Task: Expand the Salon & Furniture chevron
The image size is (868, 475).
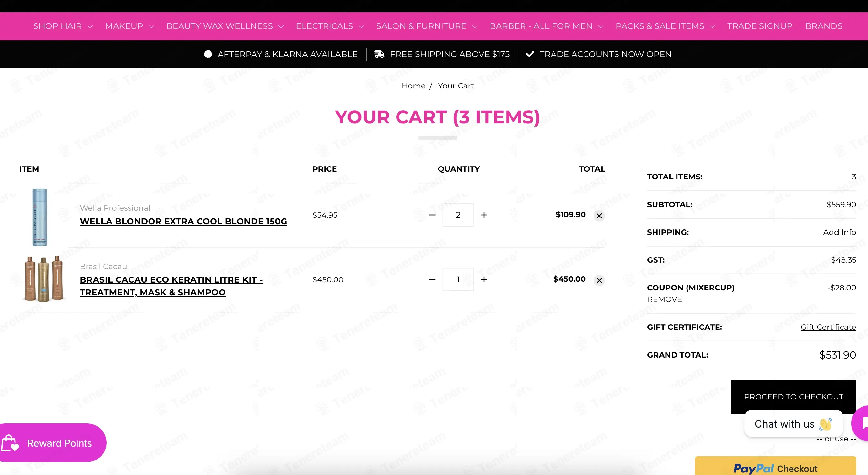Action: (475, 26)
